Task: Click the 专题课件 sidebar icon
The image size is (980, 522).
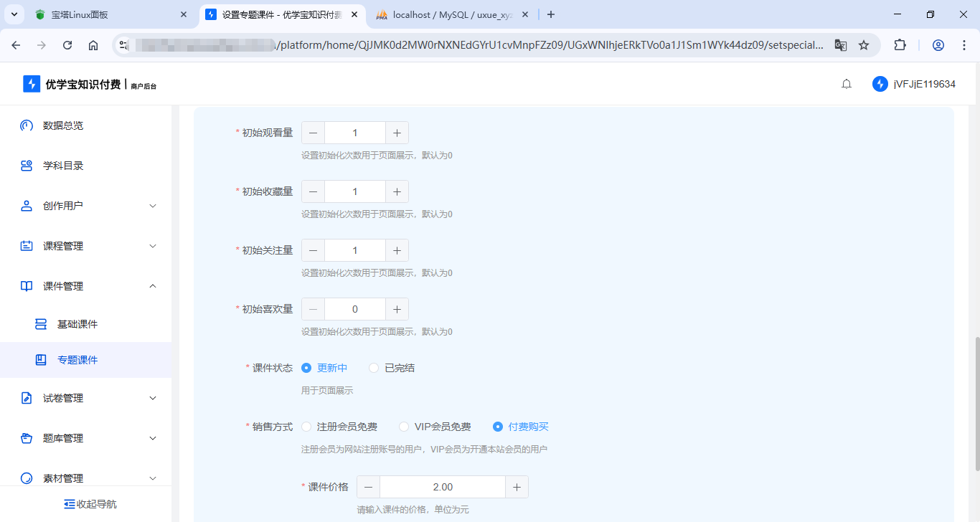Action: click(x=42, y=359)
